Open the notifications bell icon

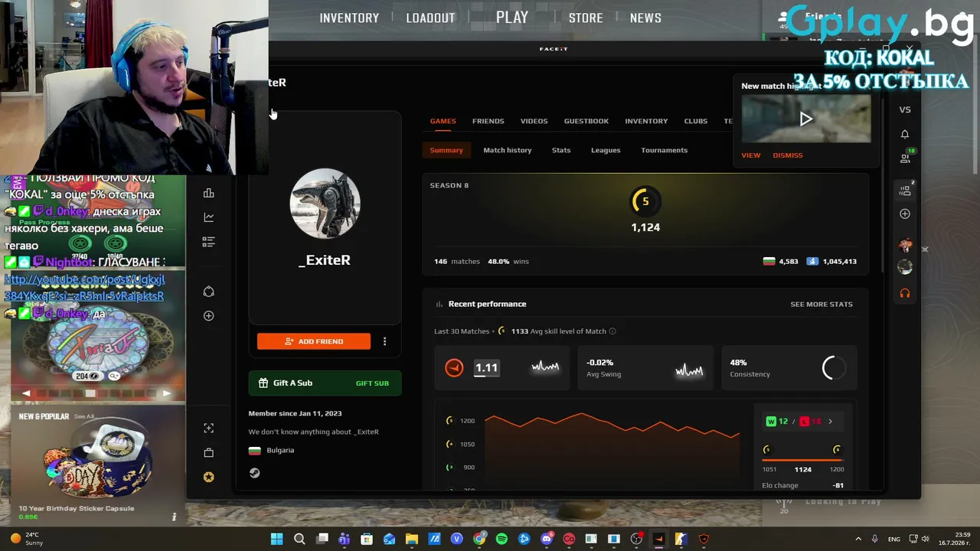point(905,134)
